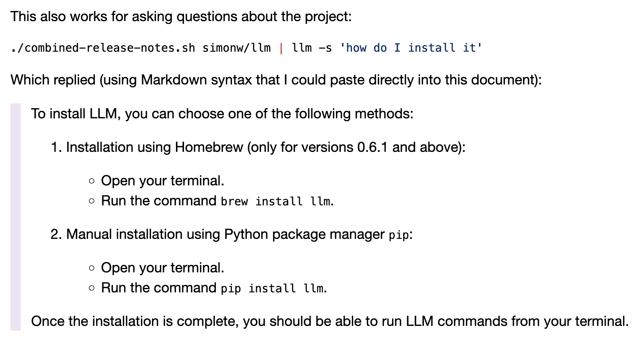Click the number '2.' list marker
644x343 pixels.
click(56, 234)
